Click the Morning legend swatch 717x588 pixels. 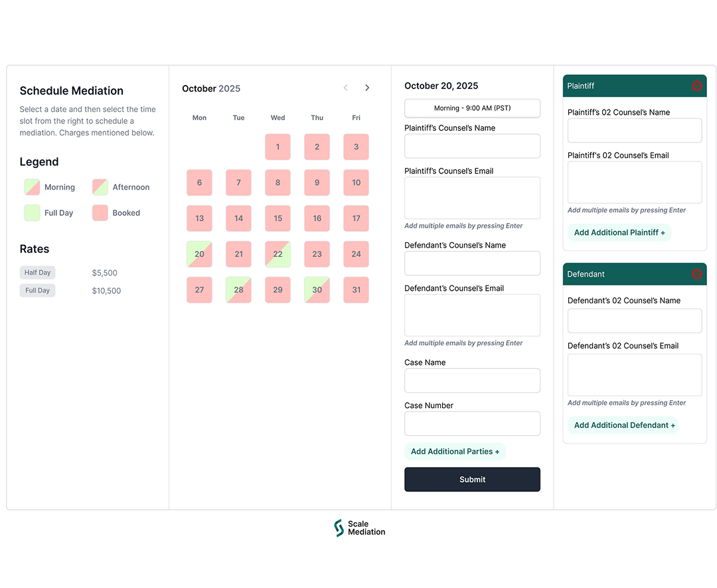[32, 187]
